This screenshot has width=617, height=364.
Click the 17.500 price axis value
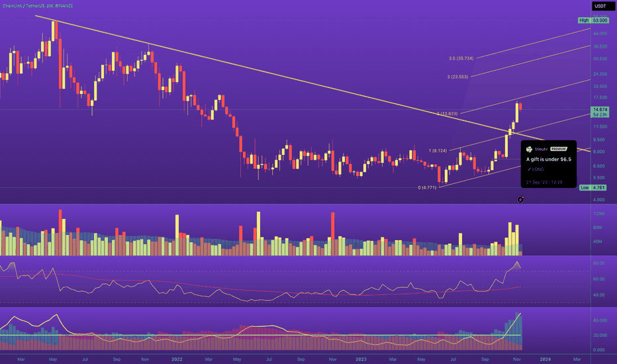(600, 97)
